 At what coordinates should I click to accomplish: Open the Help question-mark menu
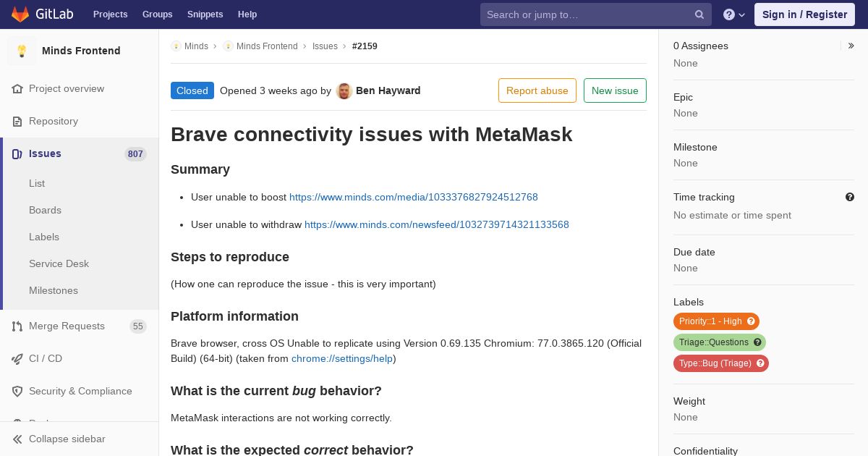tap(734, 14)
